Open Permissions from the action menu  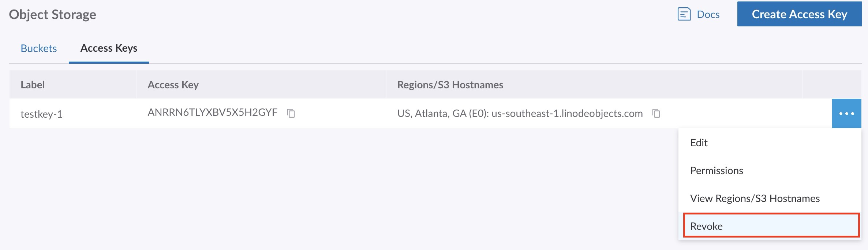(x=717, y=170)
